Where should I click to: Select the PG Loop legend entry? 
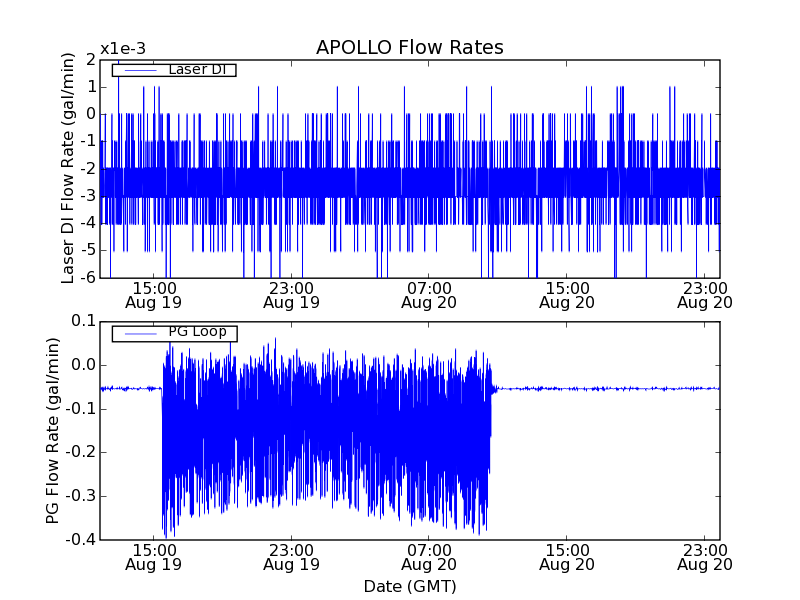174,334
